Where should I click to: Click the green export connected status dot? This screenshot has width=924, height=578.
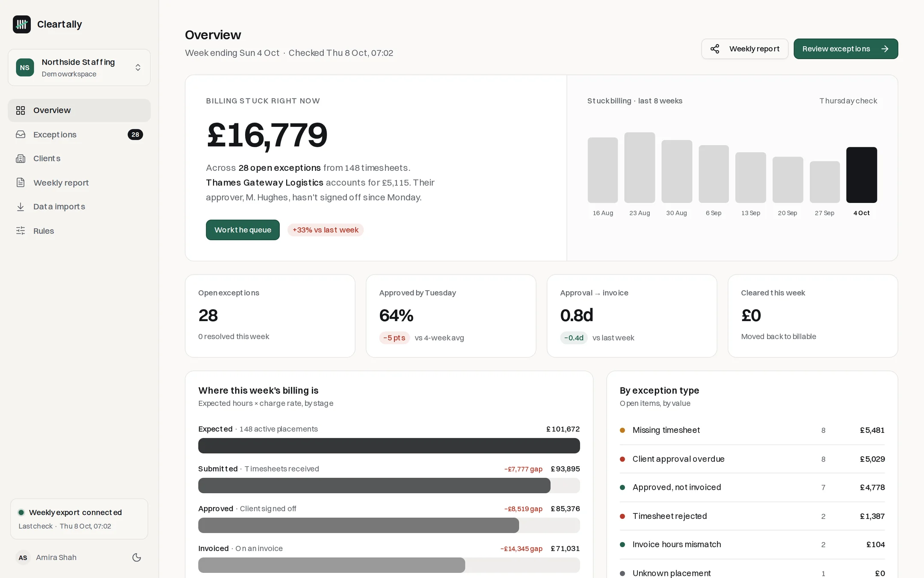21,512
